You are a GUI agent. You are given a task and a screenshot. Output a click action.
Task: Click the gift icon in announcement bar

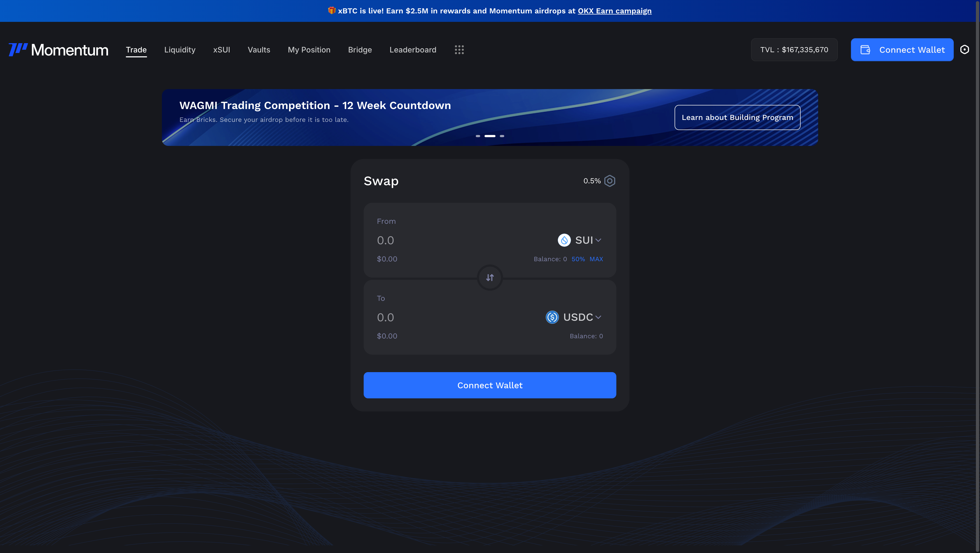pos(332,11)
